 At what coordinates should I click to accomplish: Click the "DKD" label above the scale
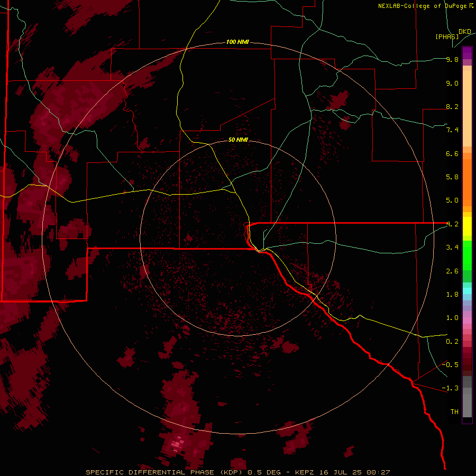coord(465,32)
